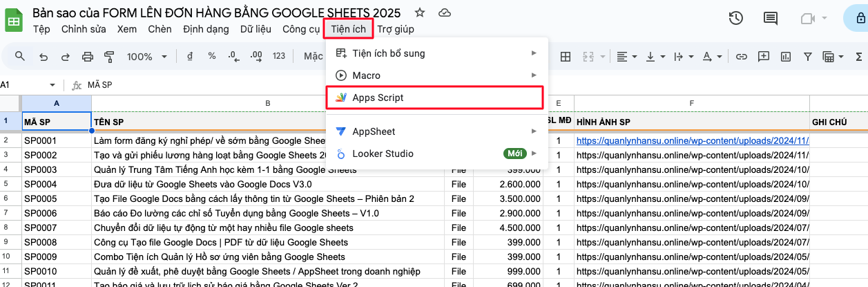Print the spreadsheet
This screenshot has width=868, height=287.
coord(87,57)
